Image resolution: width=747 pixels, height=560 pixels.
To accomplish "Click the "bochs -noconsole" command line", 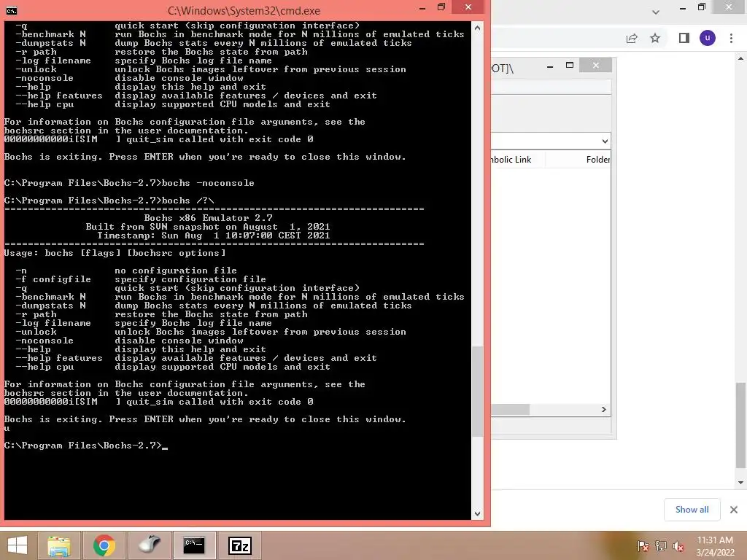I will coord(208,183).
